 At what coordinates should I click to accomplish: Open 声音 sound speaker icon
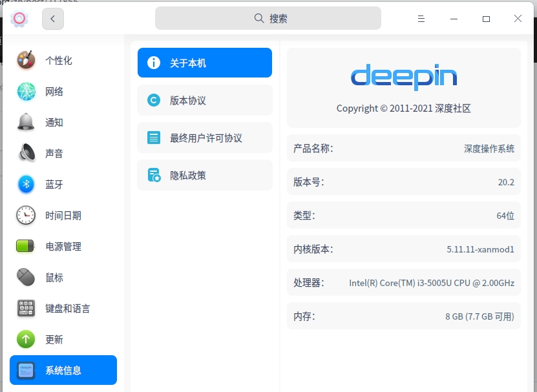coord(26,152)
